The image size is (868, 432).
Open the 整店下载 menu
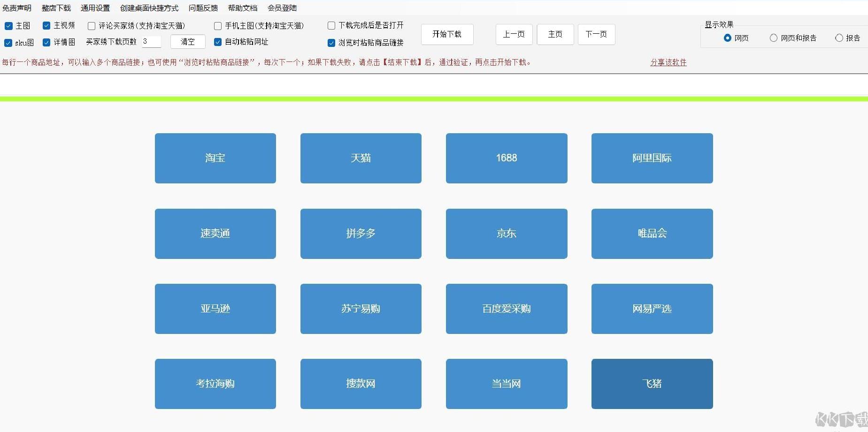56,8
